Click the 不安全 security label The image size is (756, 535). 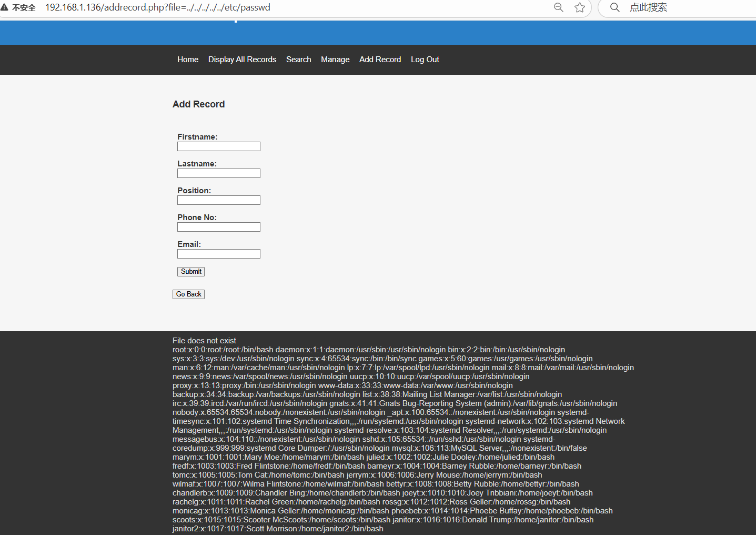[24, 8]
